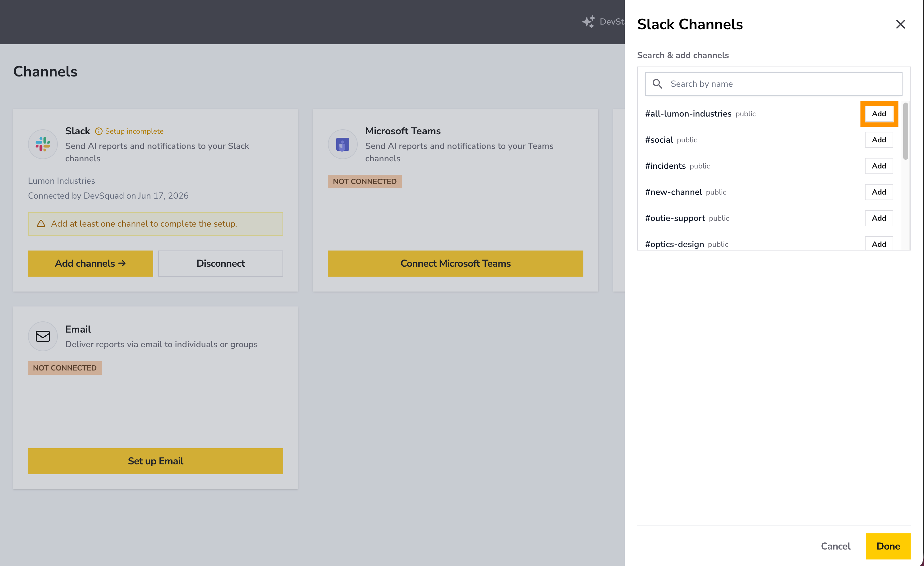Click the Lumon Industries workspace text
The image size is (924, 566).
62,181
